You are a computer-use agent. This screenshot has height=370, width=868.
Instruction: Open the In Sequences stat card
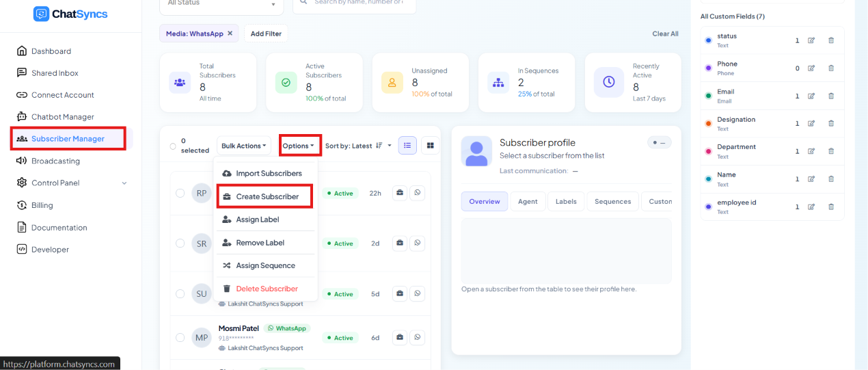[526, 82]
